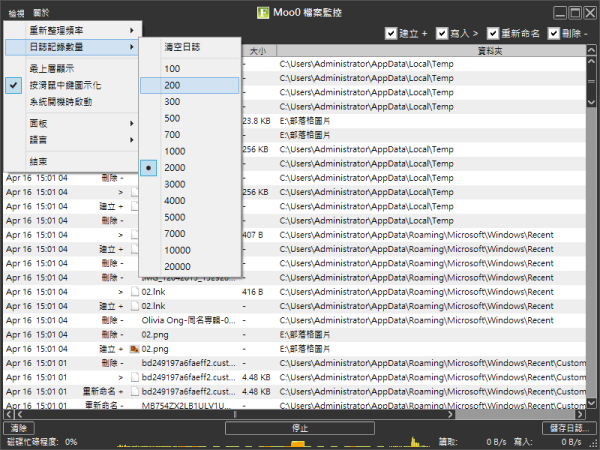Viewport: 600px width, 450px height.
Task: Click the Moo0 app logo icon
Action: (x=262, y=13)
